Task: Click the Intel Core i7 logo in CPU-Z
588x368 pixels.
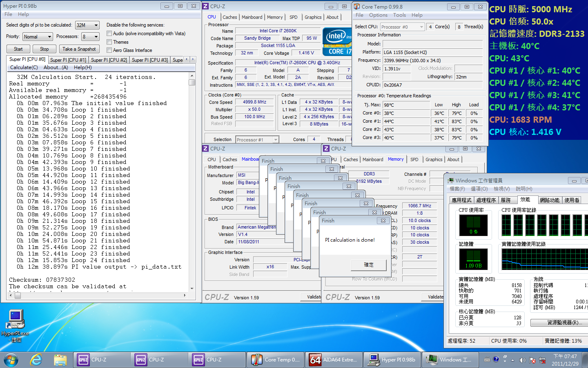Action: (x=337, y=42)
